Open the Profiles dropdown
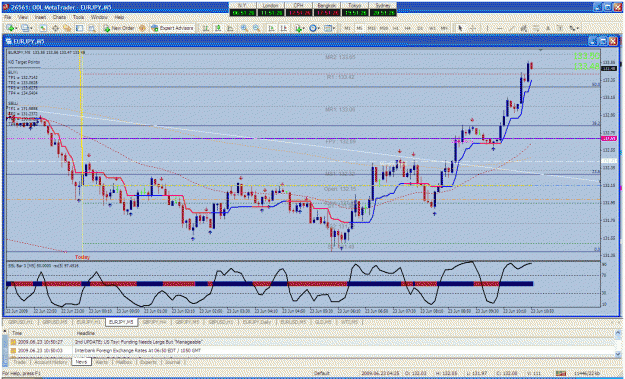Viewport: 625px width, 379px height. (x=26, y=28)
